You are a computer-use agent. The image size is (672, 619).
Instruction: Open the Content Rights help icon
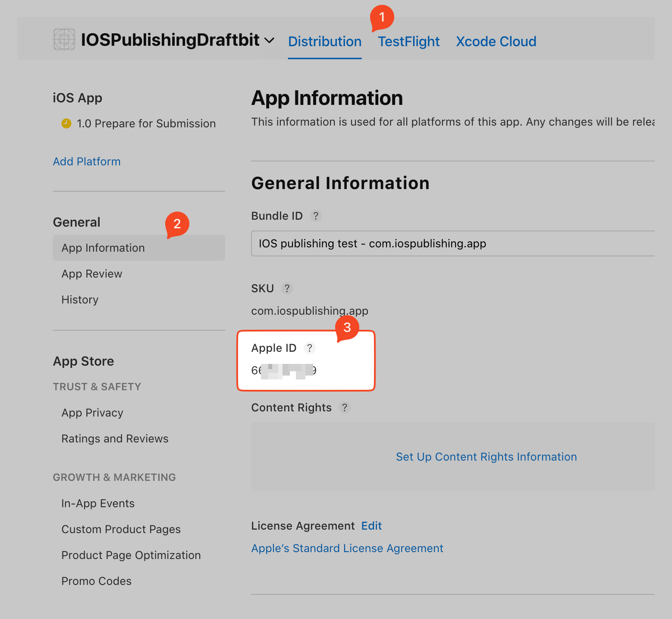345,407
